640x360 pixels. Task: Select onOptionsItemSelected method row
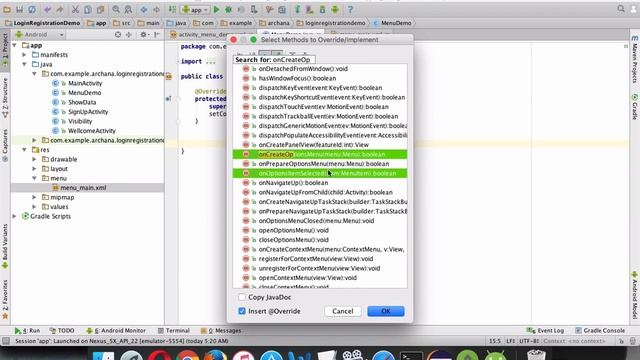click(x=320, y=173)
